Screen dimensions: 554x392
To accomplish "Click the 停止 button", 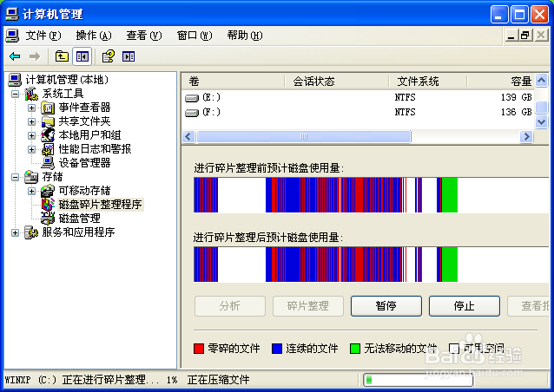I will tap(465, 306).
